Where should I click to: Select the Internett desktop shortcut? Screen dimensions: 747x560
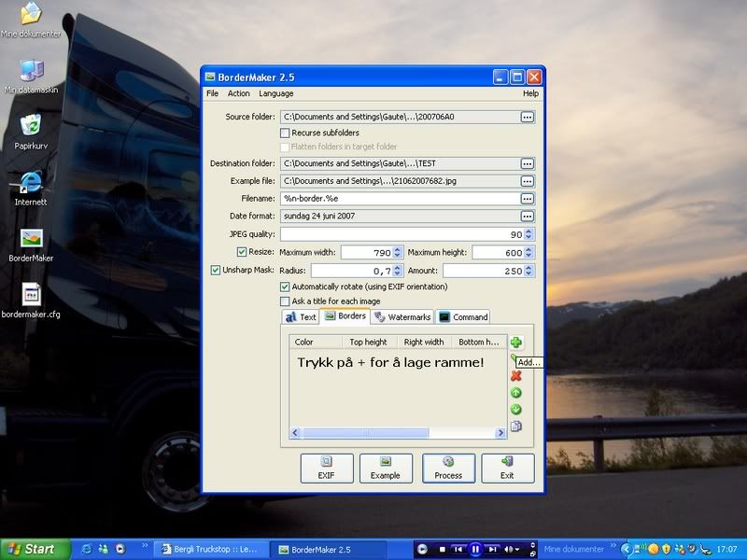(x=31, y=189)
